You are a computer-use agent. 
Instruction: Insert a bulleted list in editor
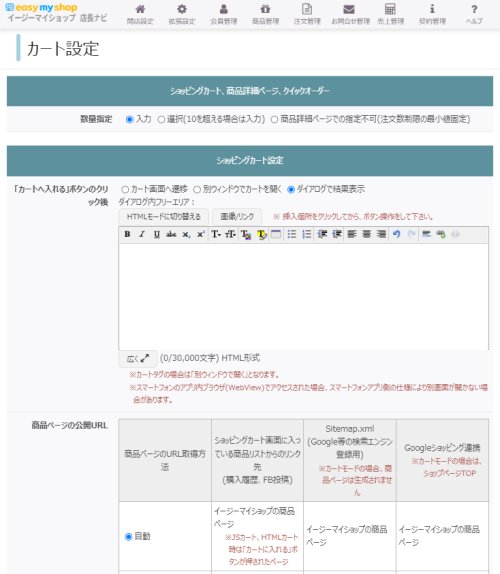[292, 234]
